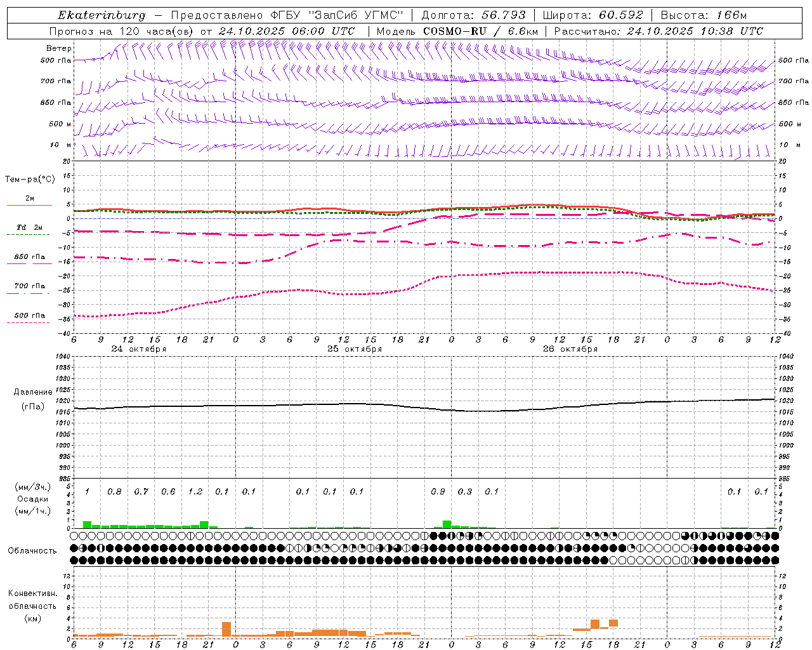The image size is (812, 650).
Task: Click the Ekaterinburg title text
Action: click(101, 15)
